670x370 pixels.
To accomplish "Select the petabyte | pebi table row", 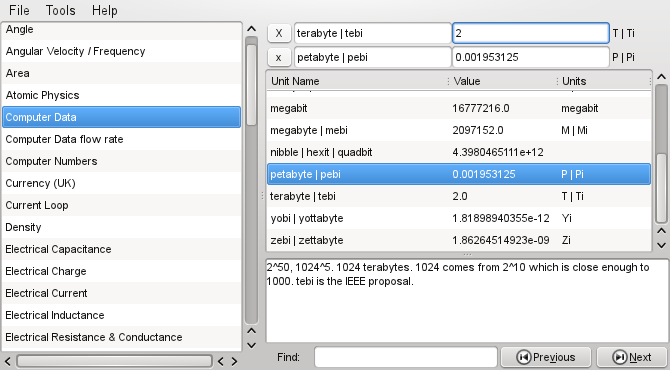I will click(x=459, y=174).
